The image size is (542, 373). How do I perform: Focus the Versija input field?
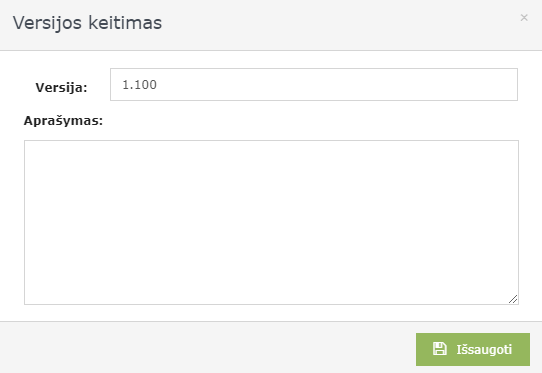(x=314, y=84)
